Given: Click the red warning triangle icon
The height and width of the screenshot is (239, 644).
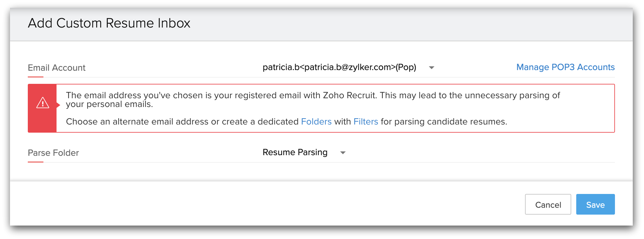Looking at the screenshot, I should point(42,103).
